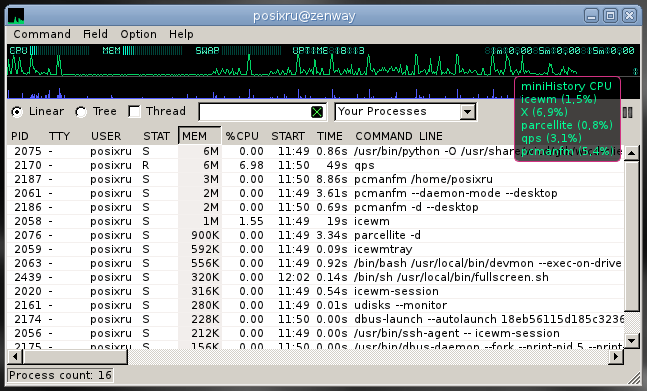Click the SWAP usage bar indicator
The image size is (647, 391).
238,51
